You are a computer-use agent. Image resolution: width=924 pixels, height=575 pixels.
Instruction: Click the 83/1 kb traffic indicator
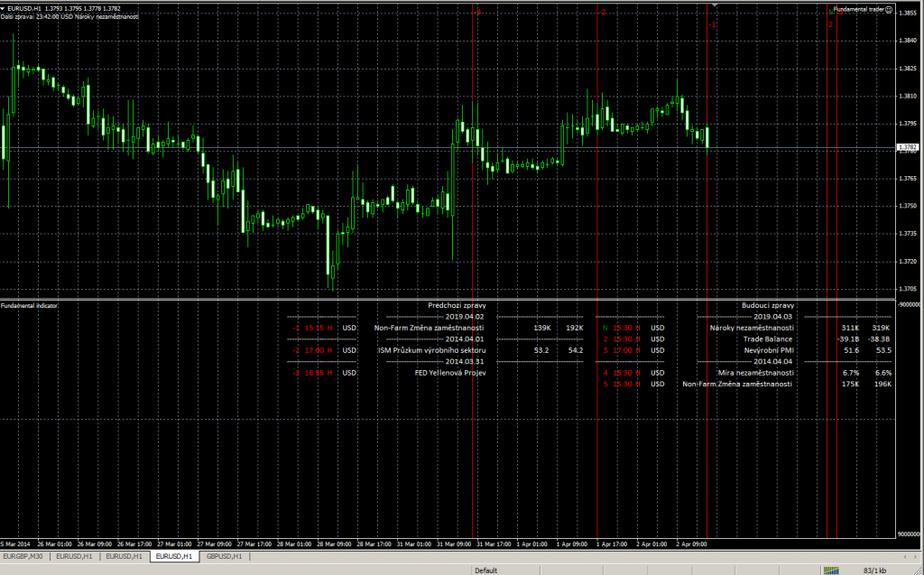875,570
